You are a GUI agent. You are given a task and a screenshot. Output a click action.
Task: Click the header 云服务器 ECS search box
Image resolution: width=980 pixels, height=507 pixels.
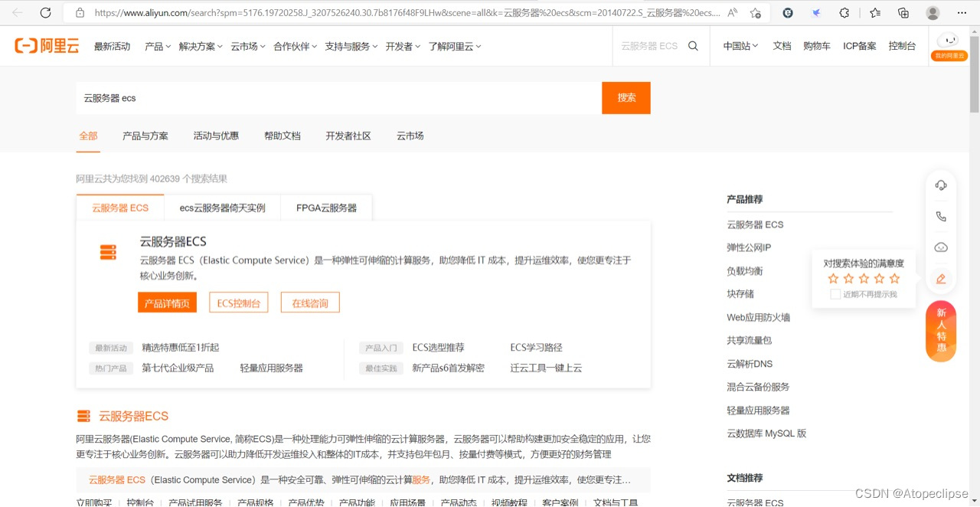point(649,46)
